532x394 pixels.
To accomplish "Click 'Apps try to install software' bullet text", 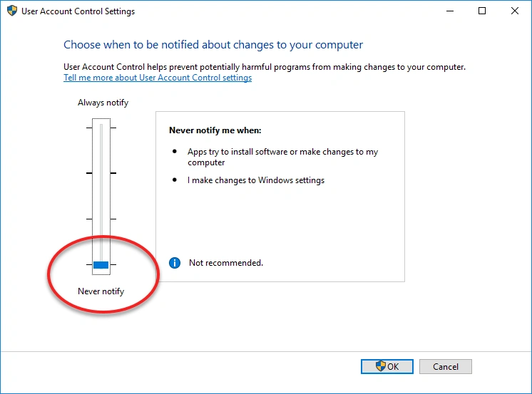I will tap(282, 157).
